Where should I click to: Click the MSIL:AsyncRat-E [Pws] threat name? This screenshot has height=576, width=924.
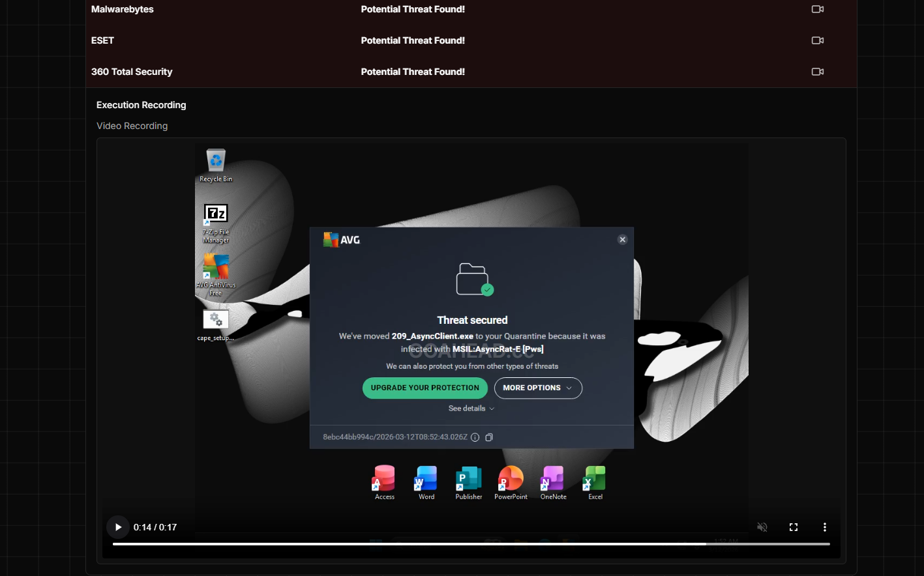pyautogui.click(x=498, y=349)
